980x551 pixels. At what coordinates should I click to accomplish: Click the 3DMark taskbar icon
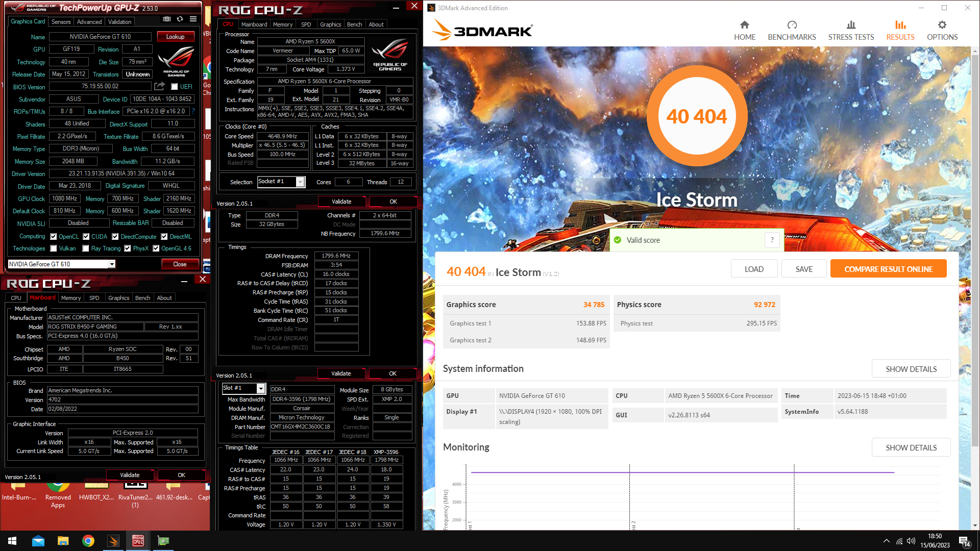pyautogui.click(x=113, y=541)
